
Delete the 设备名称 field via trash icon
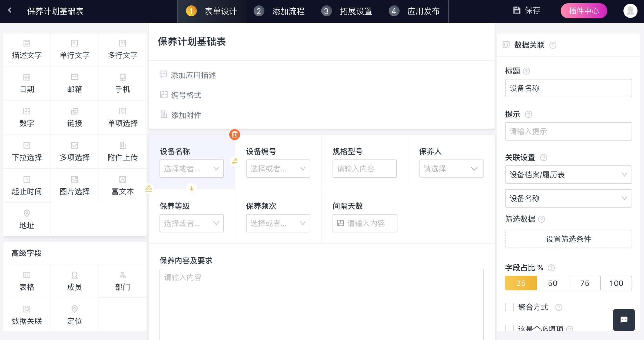coord(234,134)
